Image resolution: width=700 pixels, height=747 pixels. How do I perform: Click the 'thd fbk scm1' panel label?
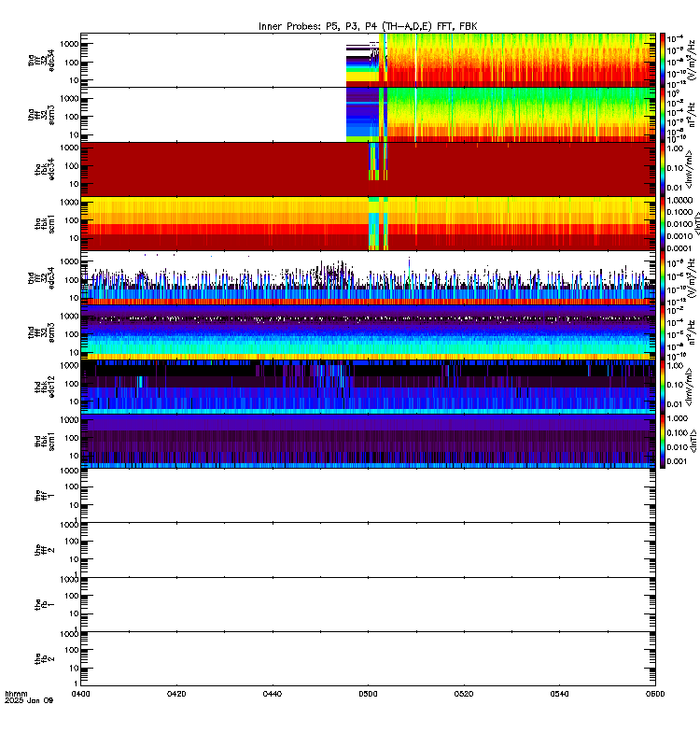click(45, 442)
